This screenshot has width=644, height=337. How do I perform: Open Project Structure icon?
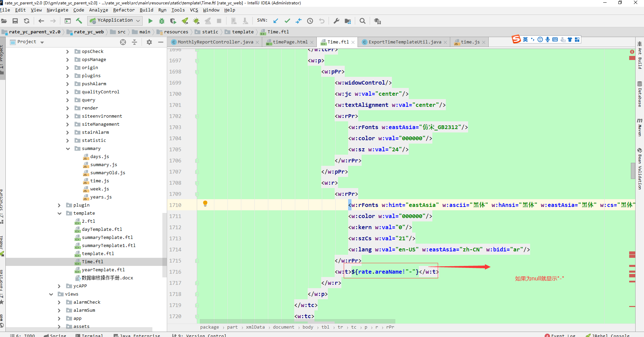coord(348,21)
